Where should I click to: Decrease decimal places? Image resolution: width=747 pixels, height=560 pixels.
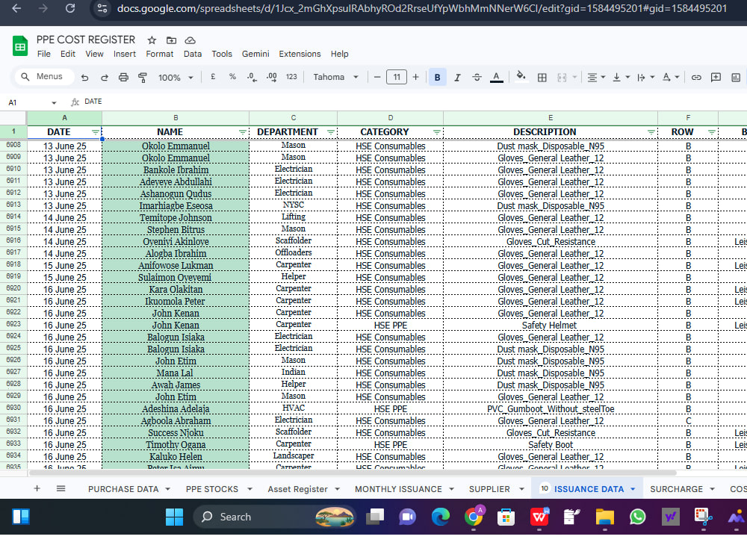[x=252, y=77]
